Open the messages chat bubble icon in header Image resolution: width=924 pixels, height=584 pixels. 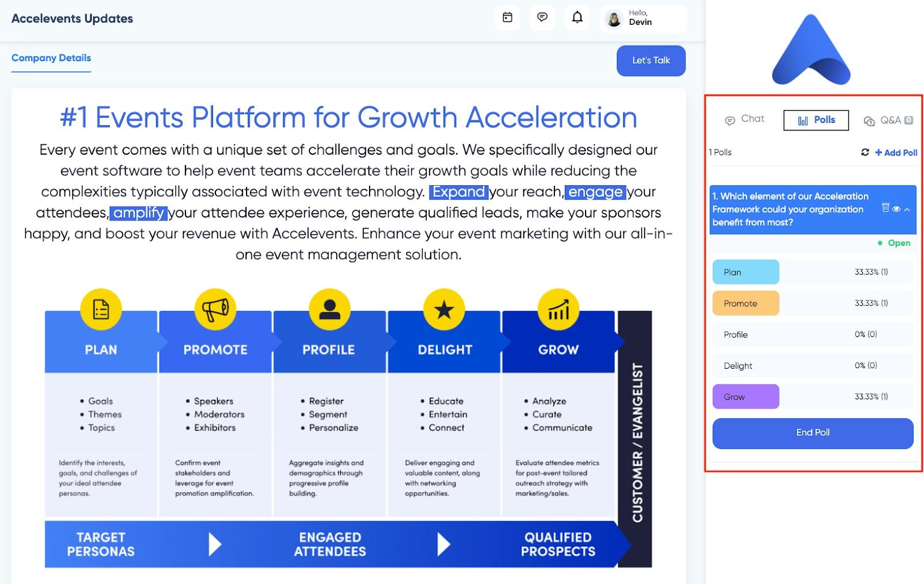542,18
